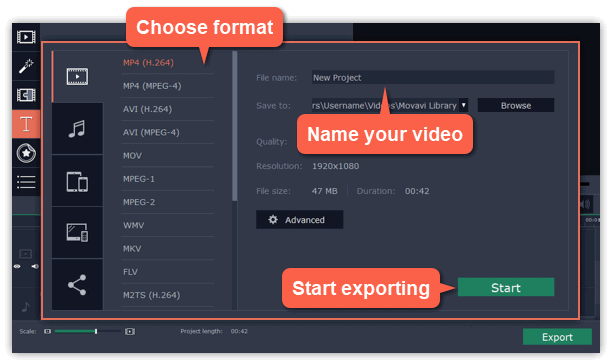Select the Titles T tool
609x360 pixels.
click(26, 124)
